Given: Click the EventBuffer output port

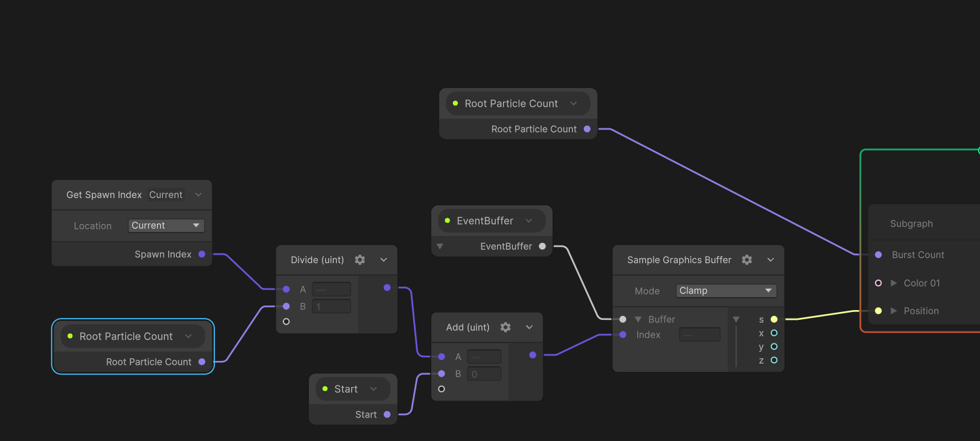Looking at the screenshot, I should click(x=541, y=246).
